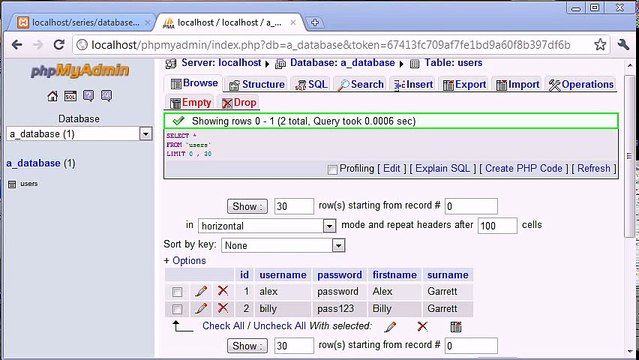
Task: Switch to the Search tab
Action: pyautogui.click(x=361, y=84)
